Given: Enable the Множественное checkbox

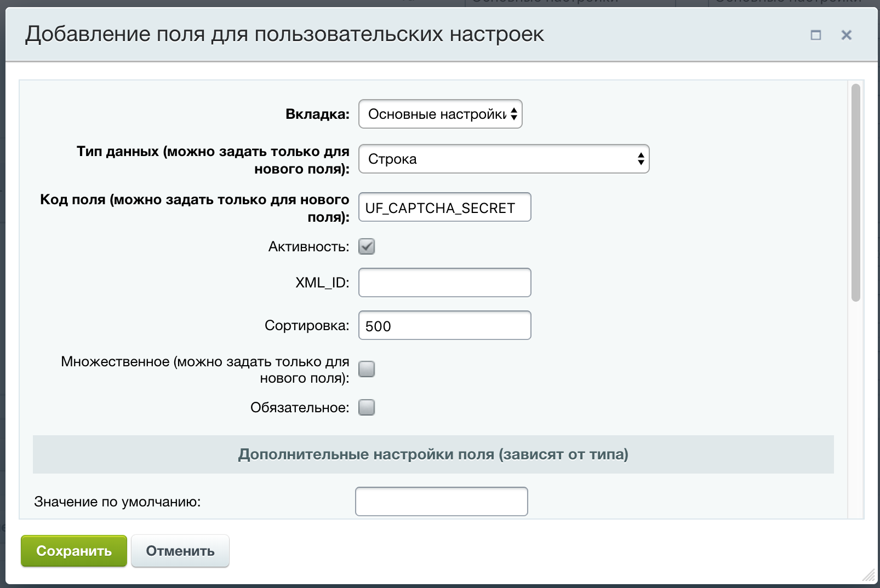Looking at the screenshot, I should 367,369.
